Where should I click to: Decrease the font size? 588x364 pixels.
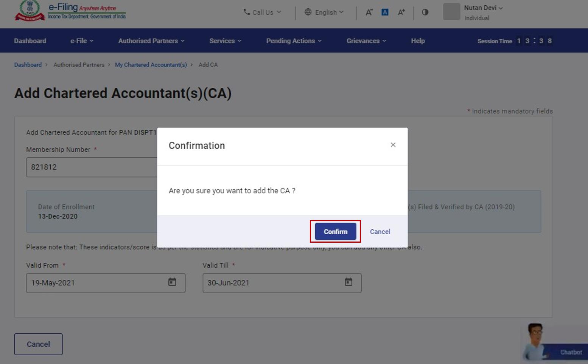click(369, 12)
